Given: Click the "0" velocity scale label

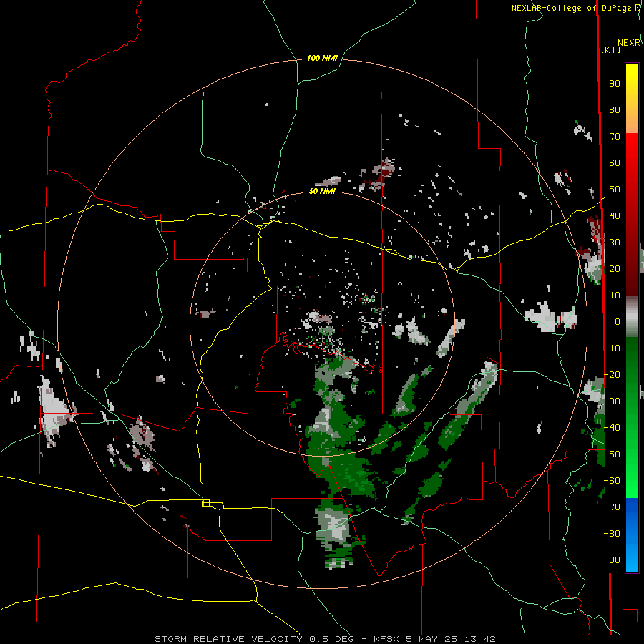Looking at the screenshot, I should [x=618, y=322].
